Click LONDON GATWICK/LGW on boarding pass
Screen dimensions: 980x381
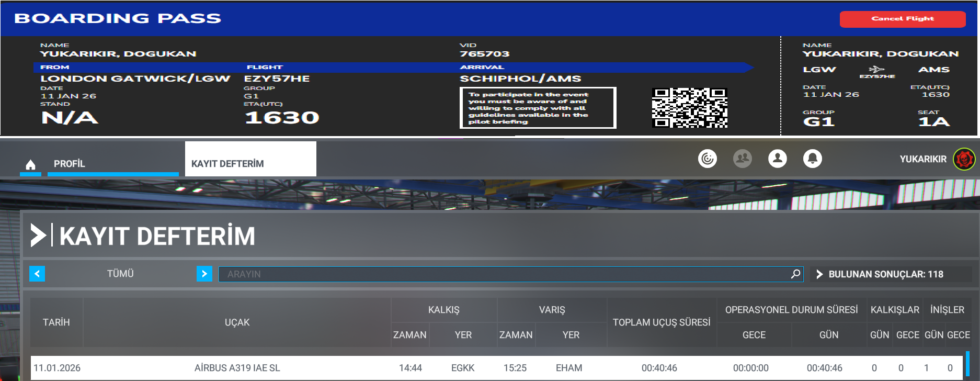[x=135, y=79]
